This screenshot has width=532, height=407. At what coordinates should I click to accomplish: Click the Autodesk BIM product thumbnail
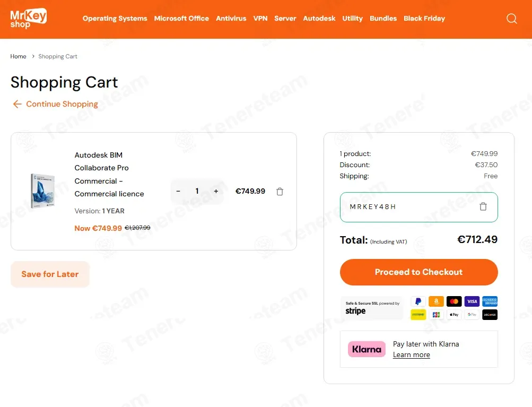click(x=42, y=191)
